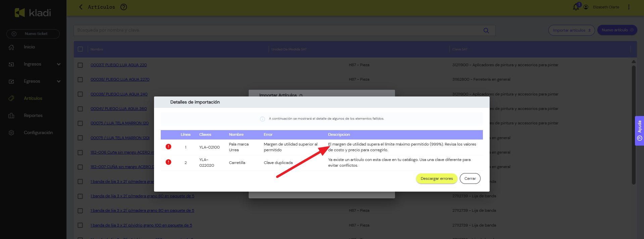Viewport: 644px width, 239px height.
Task: Click the Artículos tag icon
Action: pos(11,98)
